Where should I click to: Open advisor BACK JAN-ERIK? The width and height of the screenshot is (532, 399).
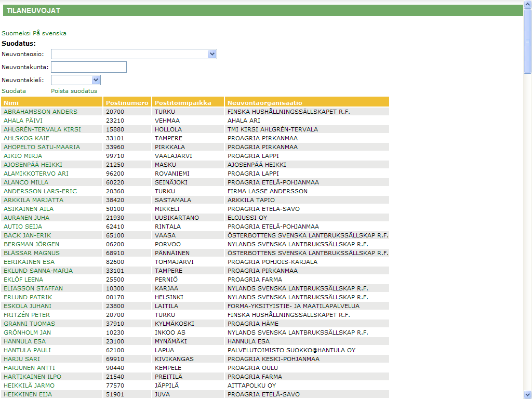(x=28, y=235)
